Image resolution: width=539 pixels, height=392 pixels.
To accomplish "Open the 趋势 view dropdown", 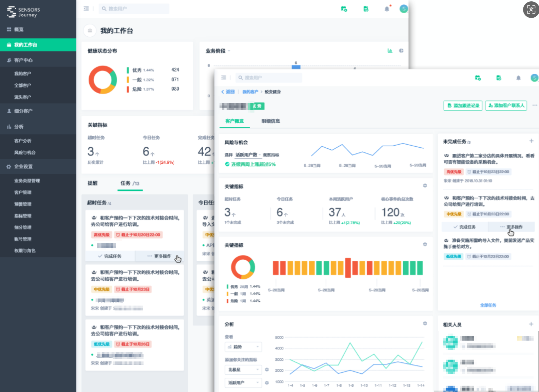I will pyautogui.click(x=243, y=347).
